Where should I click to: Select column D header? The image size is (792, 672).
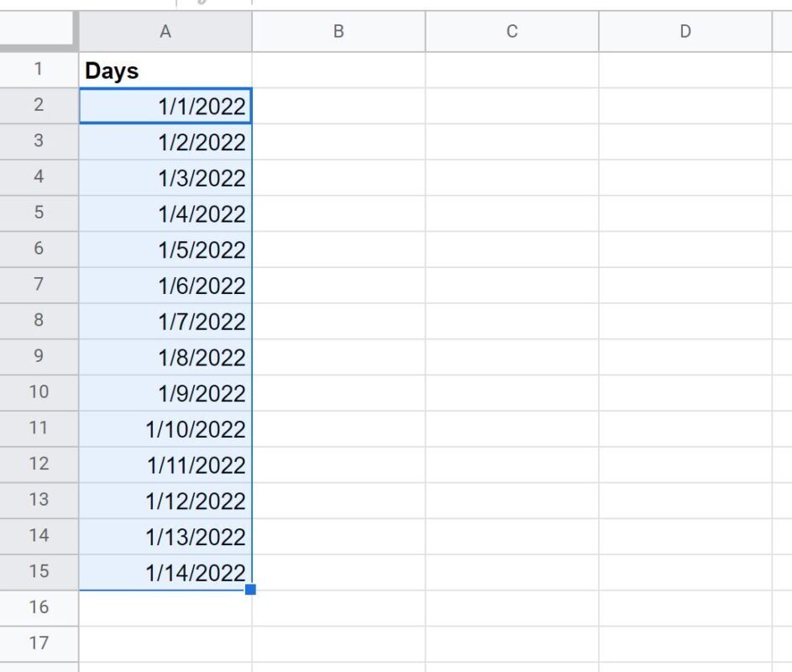pos(685,31)
